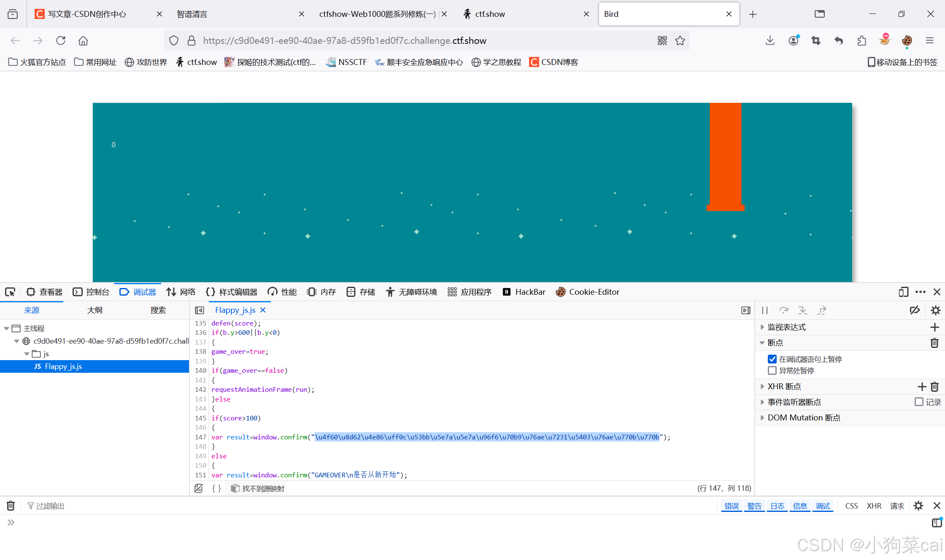Collapse the js folder in sources tree
This screenshot has width=945, height=560.
point(27,354)
